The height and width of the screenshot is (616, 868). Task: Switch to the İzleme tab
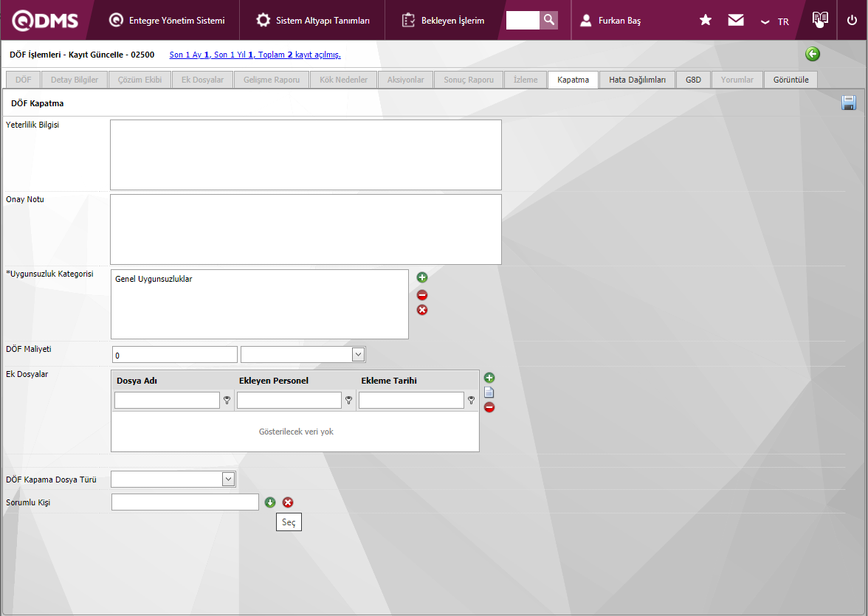[526, 80]
